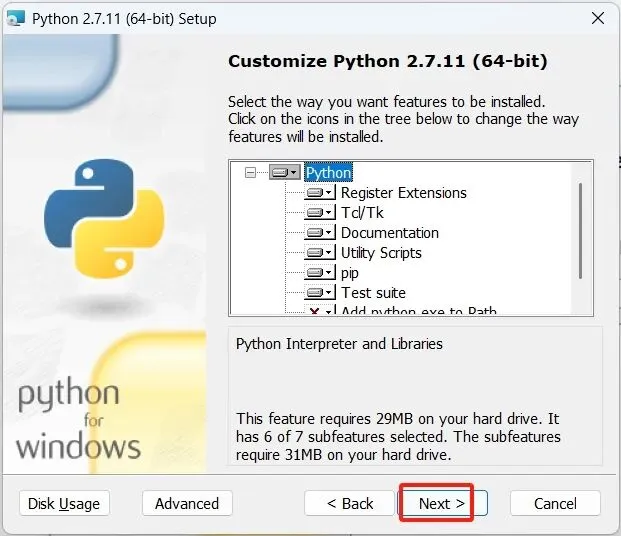This screenshot has width=621, height=536.
Task: Collapse the Python tree node
Action: [x=251, y=173]
